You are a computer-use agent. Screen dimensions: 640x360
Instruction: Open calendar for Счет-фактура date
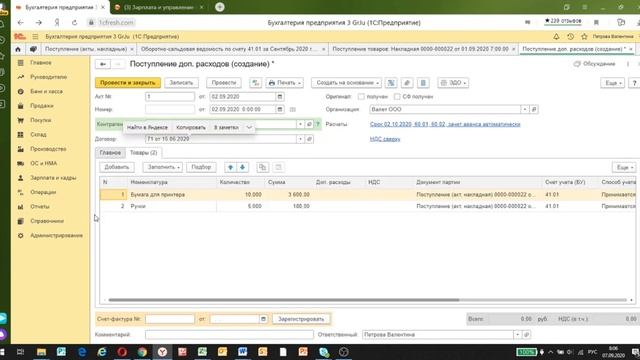[263, 319]
